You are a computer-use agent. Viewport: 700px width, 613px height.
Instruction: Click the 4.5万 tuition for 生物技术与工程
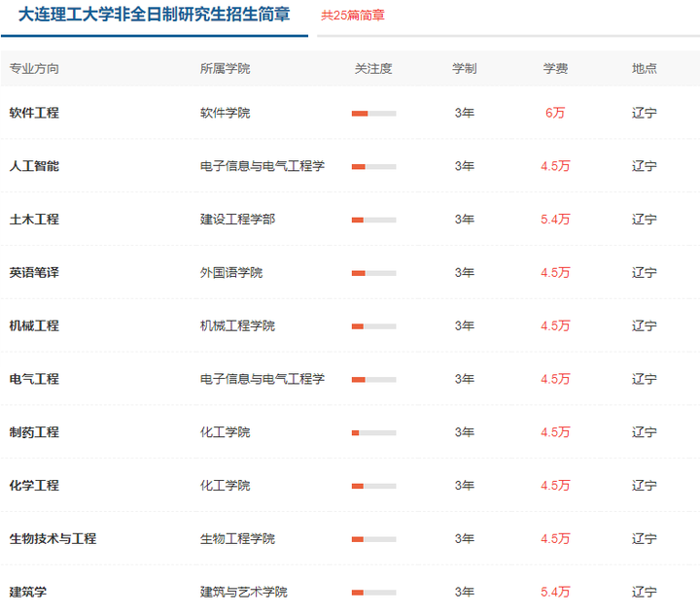click(x=555, y=538)
